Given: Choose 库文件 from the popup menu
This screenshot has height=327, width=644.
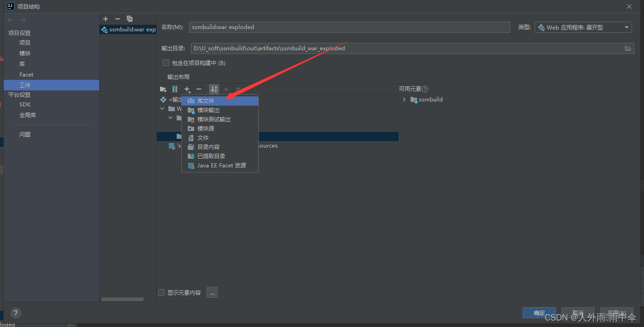Looking at the screenshot, I should point(220,101).
